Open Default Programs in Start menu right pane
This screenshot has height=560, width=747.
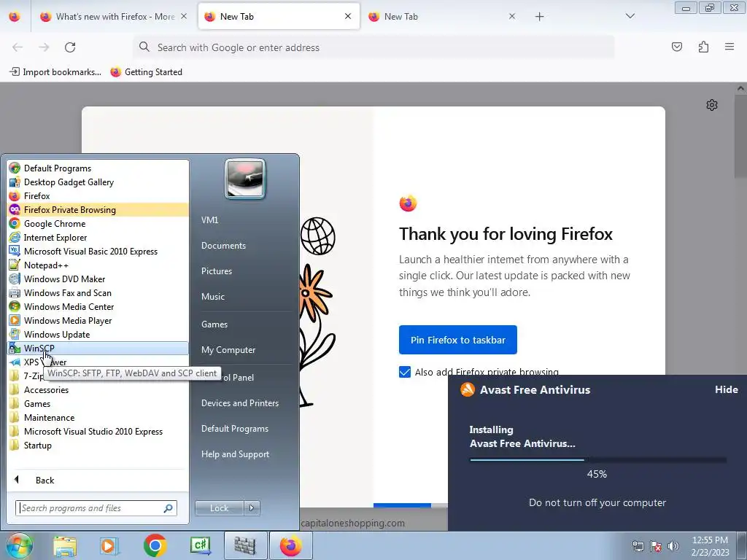point(235,429)
